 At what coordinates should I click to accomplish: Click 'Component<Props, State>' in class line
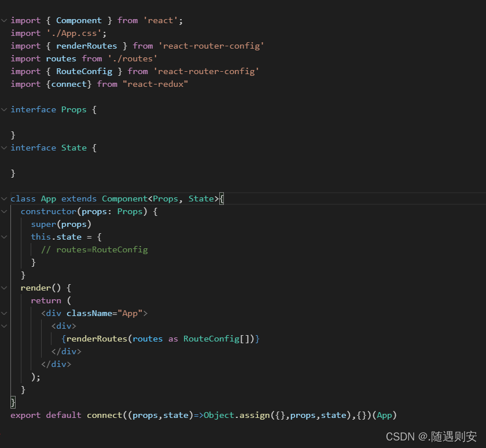(160, 199)
